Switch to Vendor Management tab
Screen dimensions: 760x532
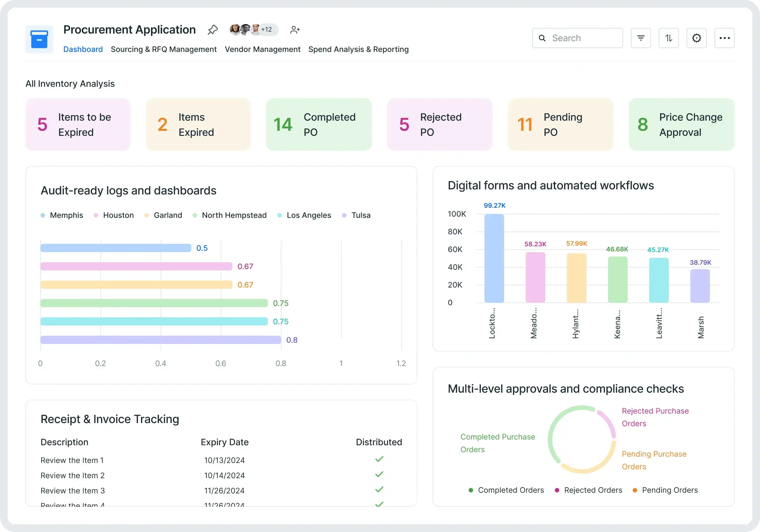263,49
